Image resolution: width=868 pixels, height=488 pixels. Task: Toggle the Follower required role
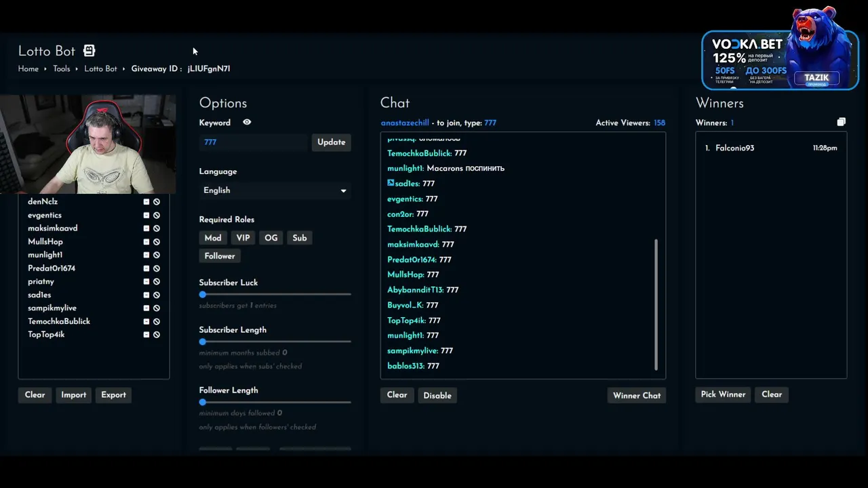[220, 256]
